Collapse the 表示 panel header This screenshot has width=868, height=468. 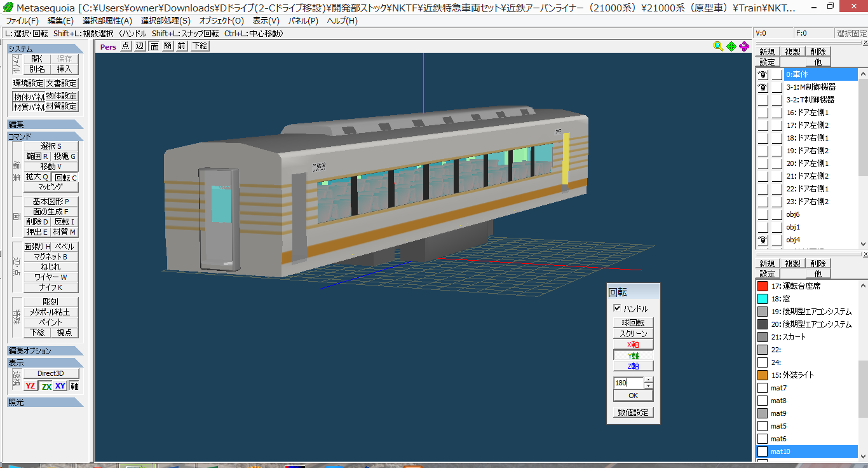click(45, 362)
